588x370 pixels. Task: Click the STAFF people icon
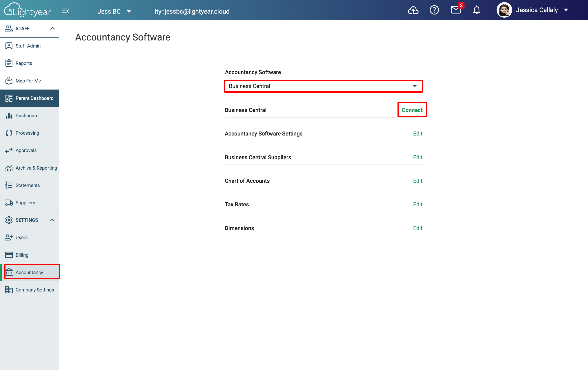[x=9, y=28]
